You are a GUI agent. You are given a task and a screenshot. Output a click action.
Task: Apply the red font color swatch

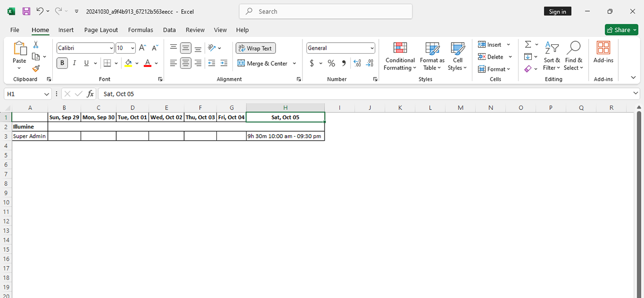(x=147, y=63)
